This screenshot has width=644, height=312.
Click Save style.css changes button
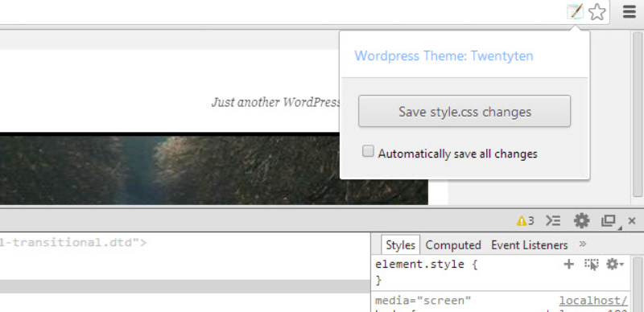[x=464, y=111]
